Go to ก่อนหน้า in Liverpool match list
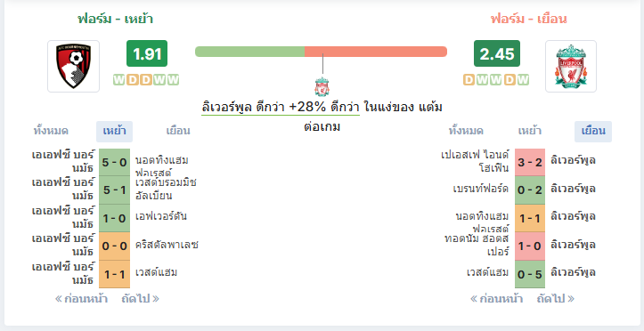The height and width of the screenshot is (331, 644). coord(496,299)
